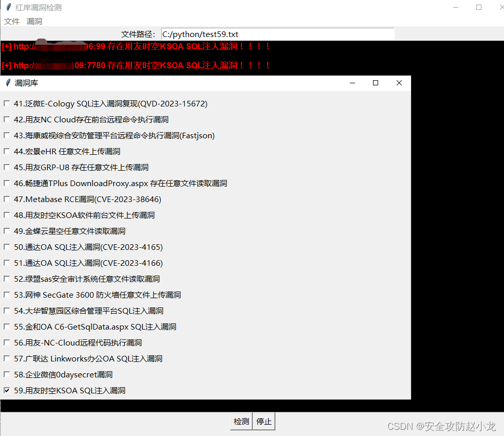504x436 pixels.
Task: Check 44 宏景eHR 任意文件上传漏洞
Action: [7, 151]
